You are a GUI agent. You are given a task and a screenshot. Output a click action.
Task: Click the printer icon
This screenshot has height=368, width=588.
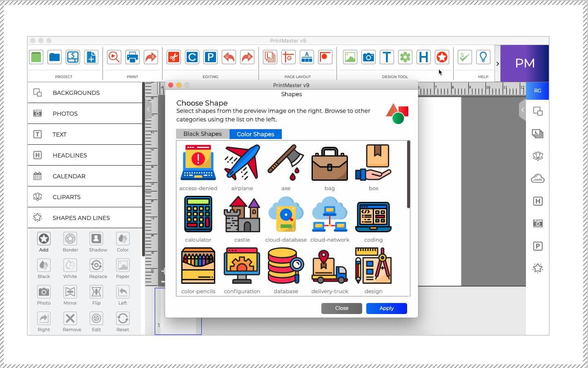tap(132, 57)
